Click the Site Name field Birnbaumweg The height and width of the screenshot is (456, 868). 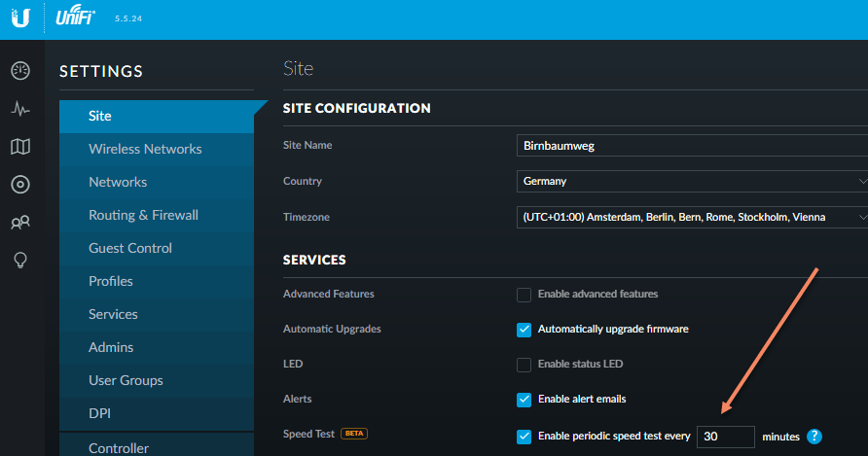[692, 146]
